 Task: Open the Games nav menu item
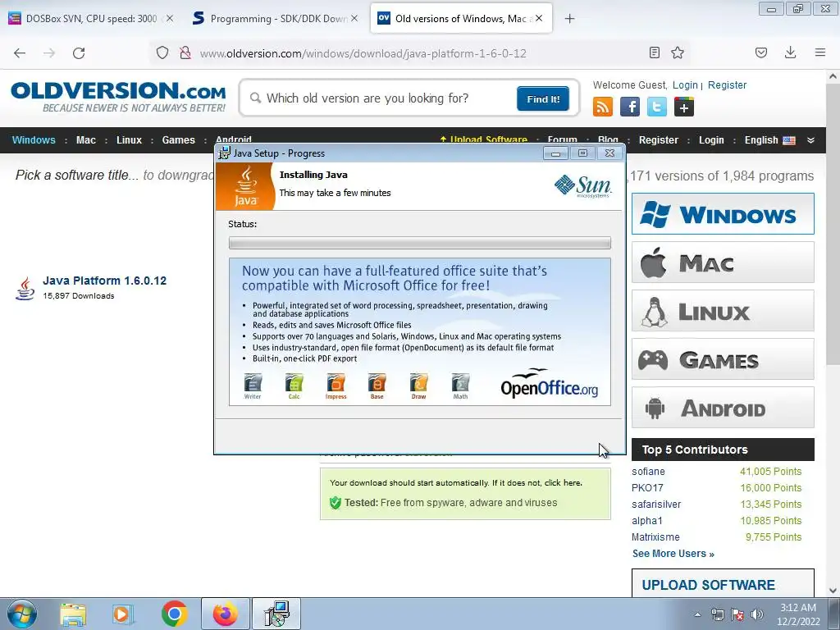(x=178, y=139)
